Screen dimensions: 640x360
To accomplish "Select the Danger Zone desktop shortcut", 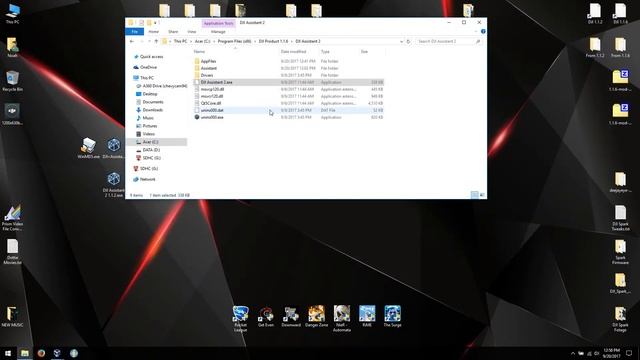I will tap(316, 316).
